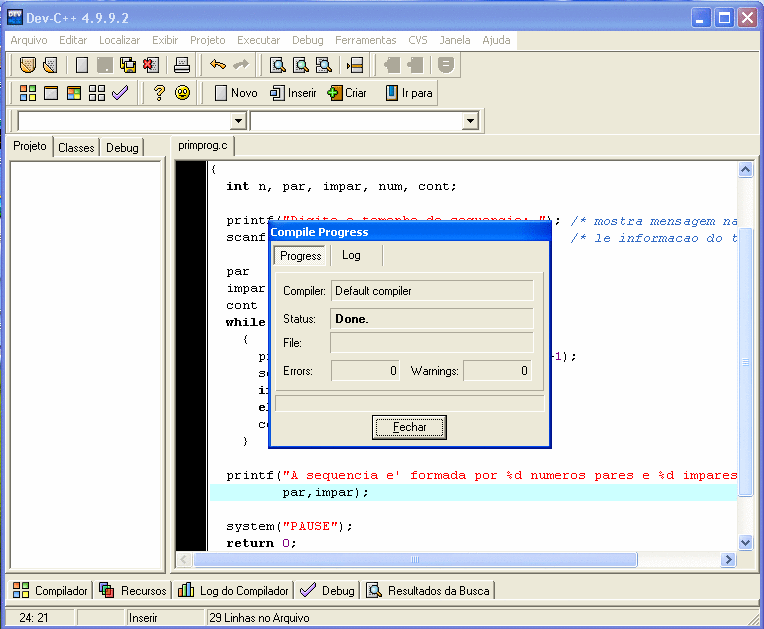Click the compile colored squares icon
764x629 pixels.
28,93
